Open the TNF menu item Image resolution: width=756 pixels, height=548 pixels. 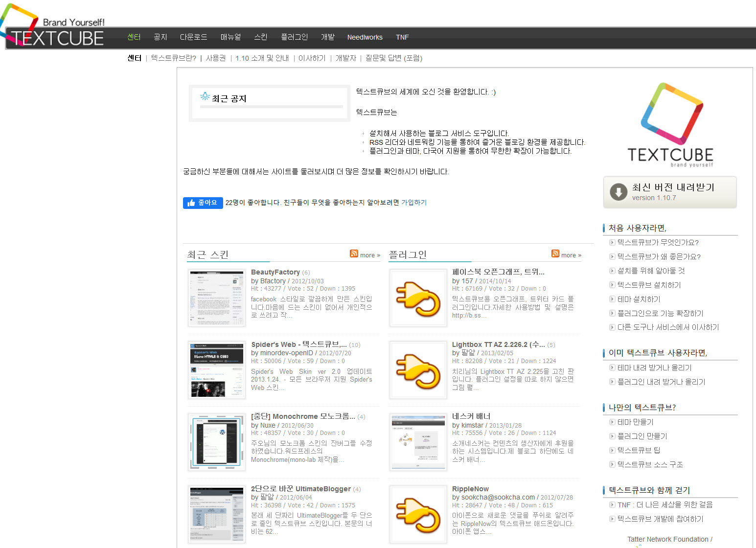tap(402, 37)
